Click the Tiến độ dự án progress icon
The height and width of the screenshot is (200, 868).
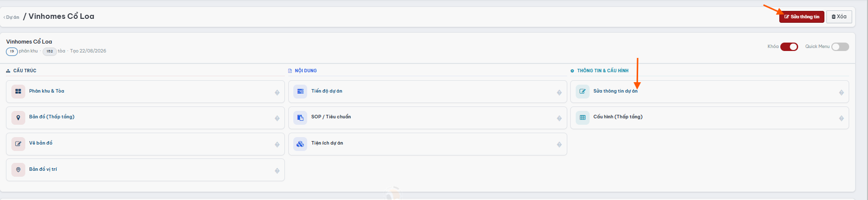(x=300, y=92)
